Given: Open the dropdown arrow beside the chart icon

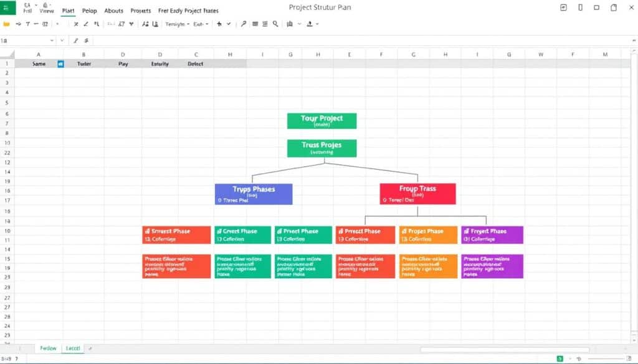Looking at the screenshot, I should pyautogui.click(x=300, y=24).
